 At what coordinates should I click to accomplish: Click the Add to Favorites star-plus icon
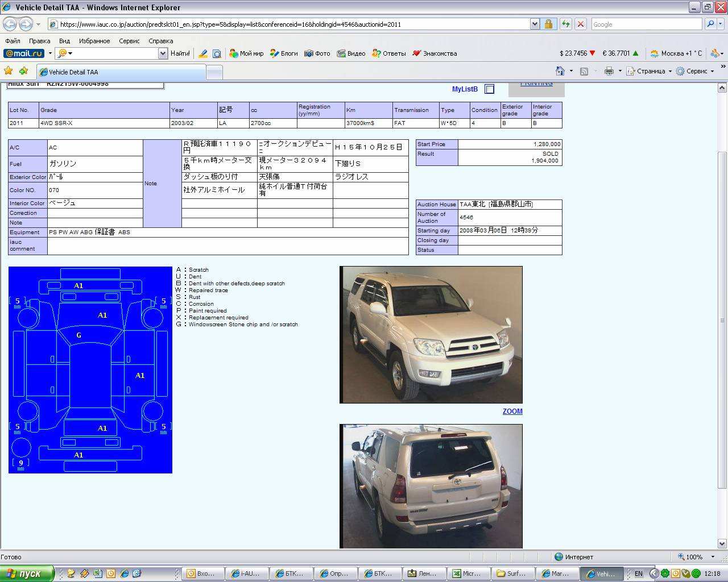23,71
